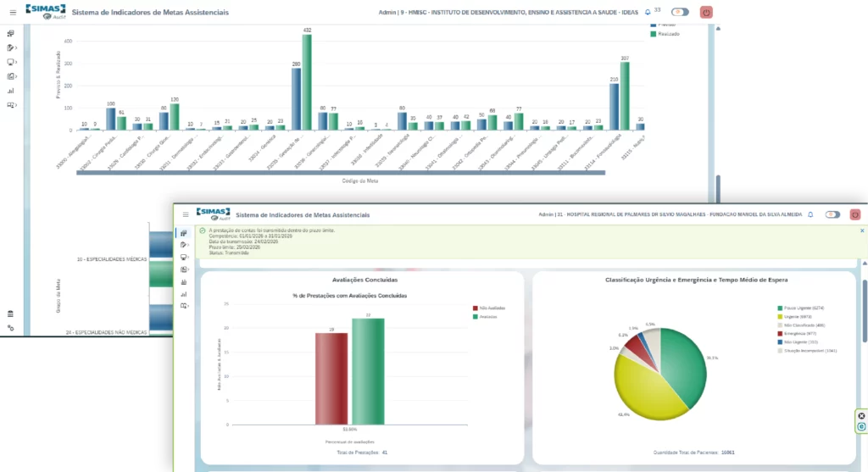Expand edit pencil menu in back window sidebar
Screen dimensions: 868x472
click(11, 47)
